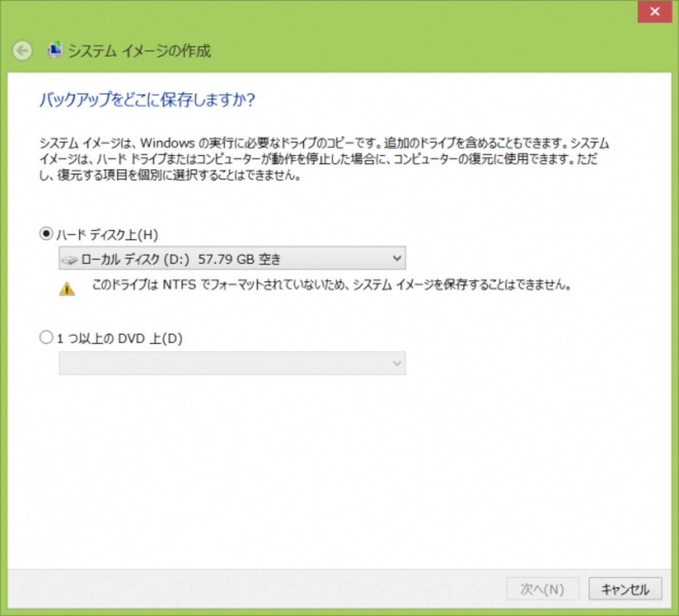Click the NTFS format warning message

coord(332,285)
